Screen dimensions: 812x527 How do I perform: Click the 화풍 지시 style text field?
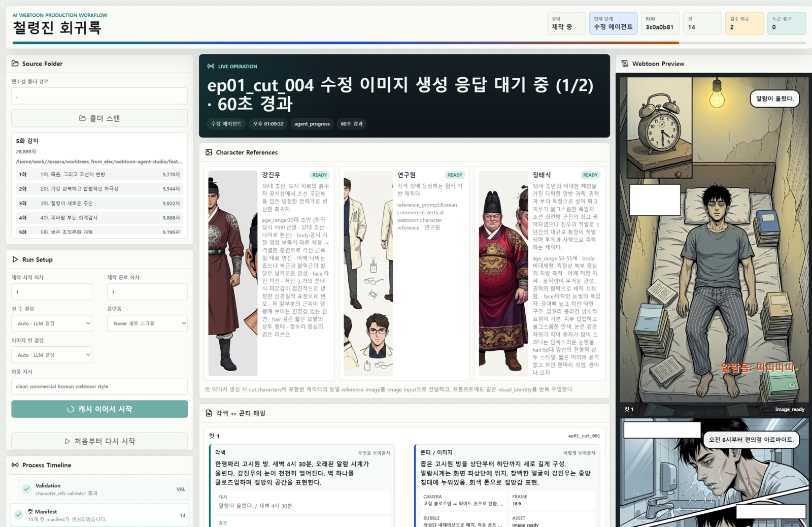99,386
